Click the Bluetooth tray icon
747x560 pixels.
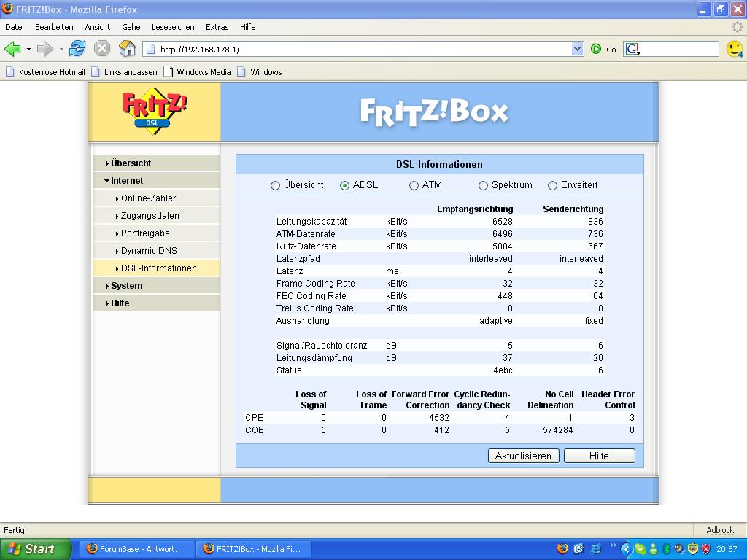(x=667, y=549)
